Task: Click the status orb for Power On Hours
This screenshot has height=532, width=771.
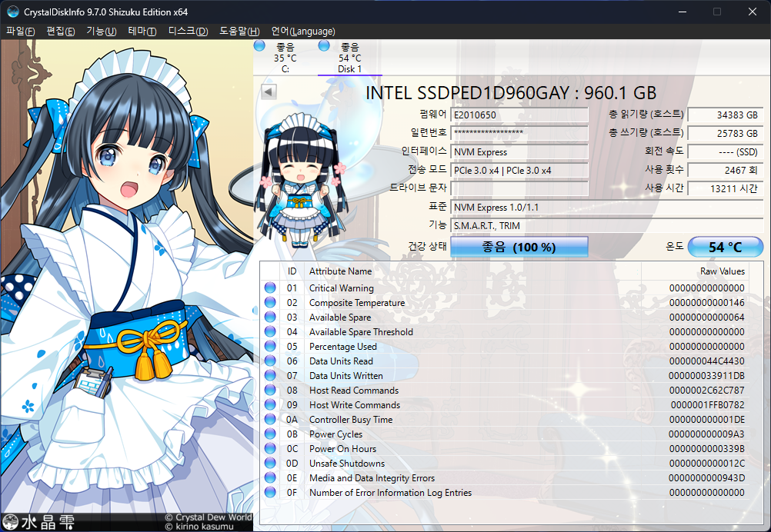Action: coord(270,448)
